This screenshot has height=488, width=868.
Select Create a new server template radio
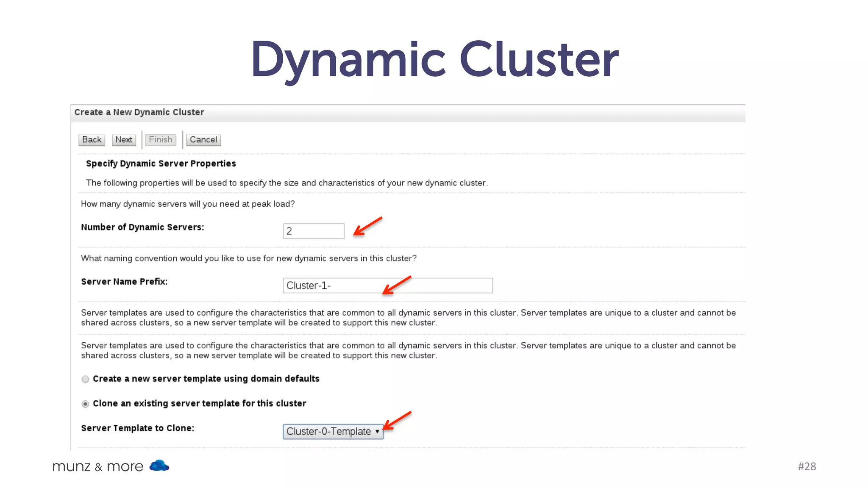tap(85, 379)
